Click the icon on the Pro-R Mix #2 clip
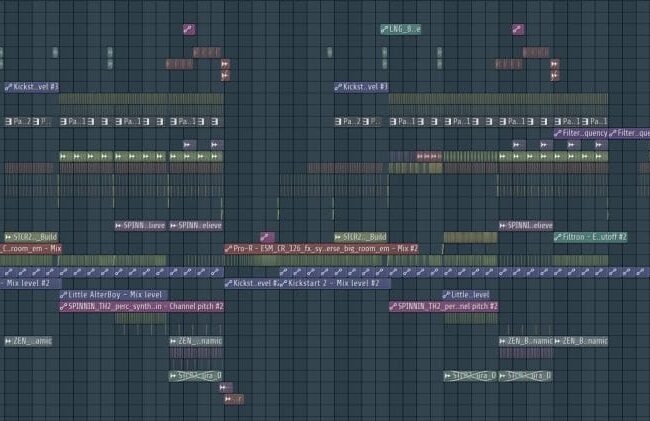Screen dimensions: 650x421 pos(229,248)
